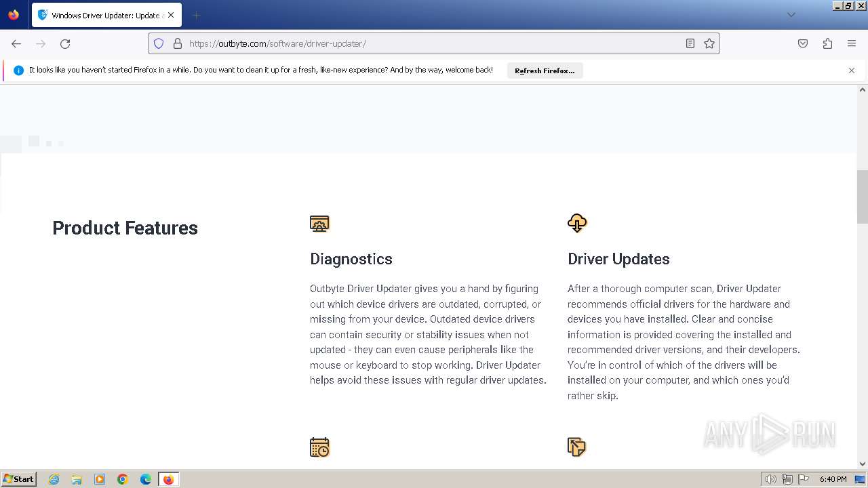Select the Driver Updates heading

pos(618,259)
